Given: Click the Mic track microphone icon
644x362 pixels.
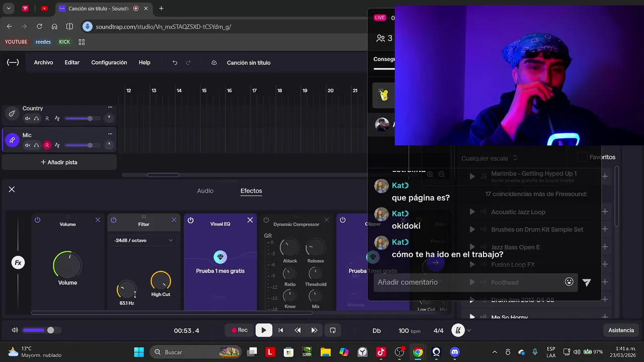Looking at the screenshot, I should 12,140.
